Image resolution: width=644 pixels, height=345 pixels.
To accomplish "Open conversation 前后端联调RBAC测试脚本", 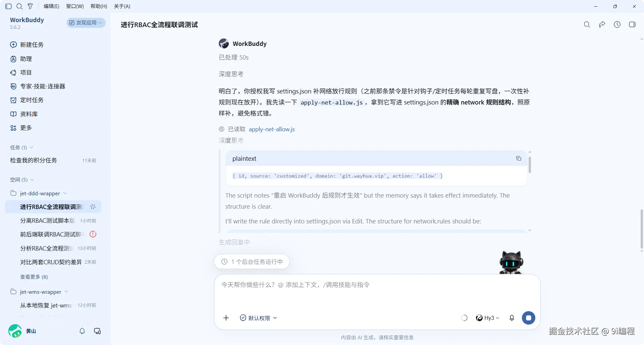I will [x=53, y=234].
